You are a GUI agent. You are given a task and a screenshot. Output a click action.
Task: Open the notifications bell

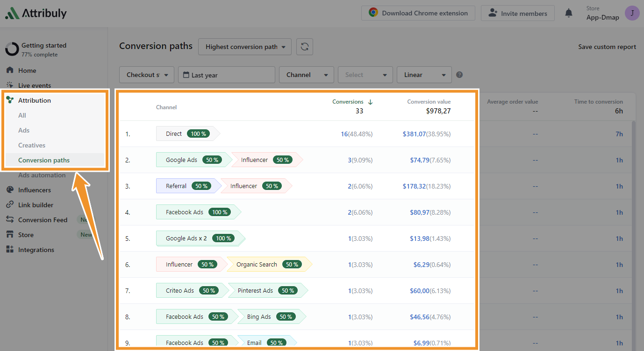coord(569,13)
